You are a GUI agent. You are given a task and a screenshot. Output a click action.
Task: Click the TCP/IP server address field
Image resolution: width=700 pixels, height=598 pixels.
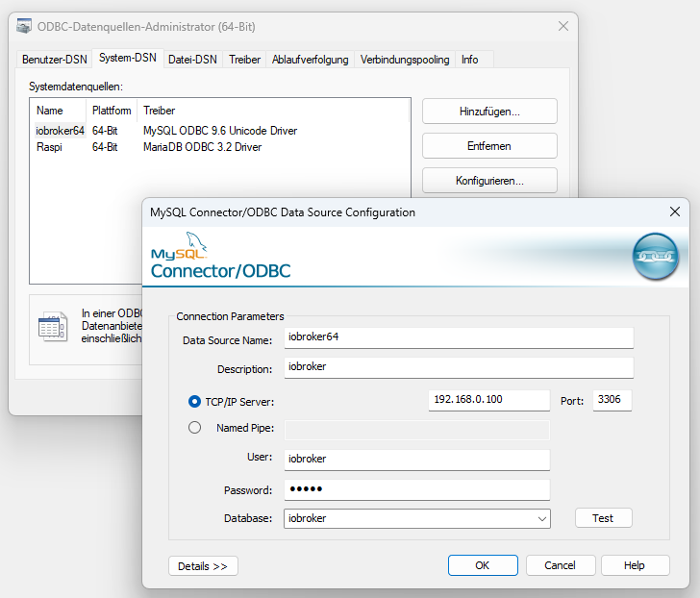click(x=488, y=400)
